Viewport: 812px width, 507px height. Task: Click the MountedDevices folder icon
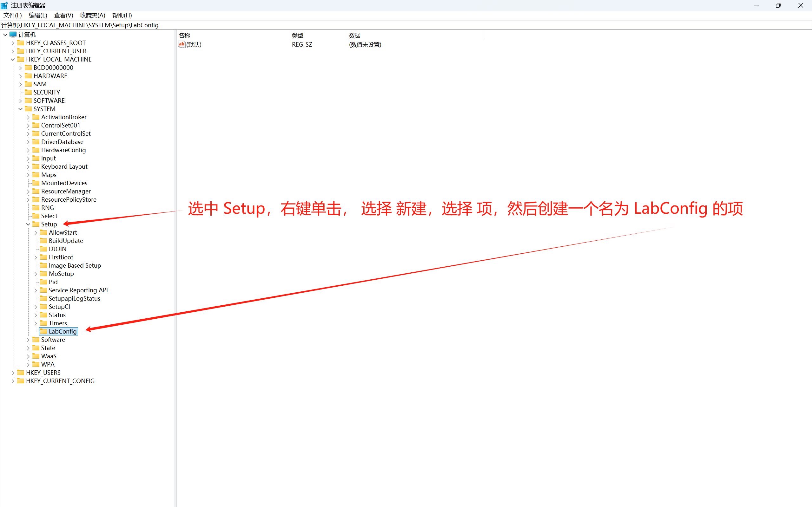[x=36, y=183]
